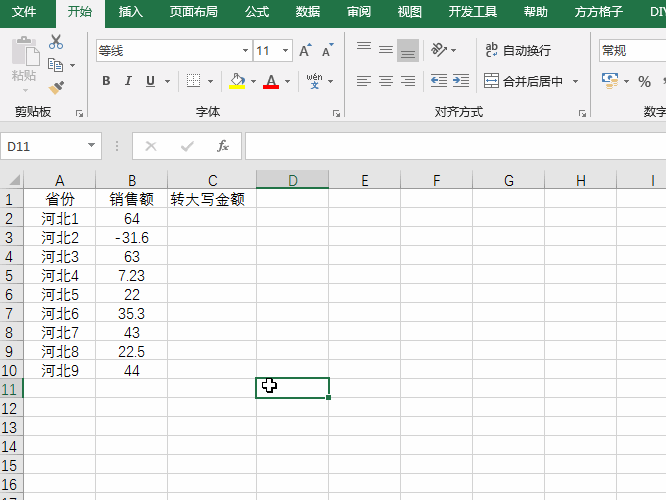Toggle Underline formatting

click(x=150, y=81)
